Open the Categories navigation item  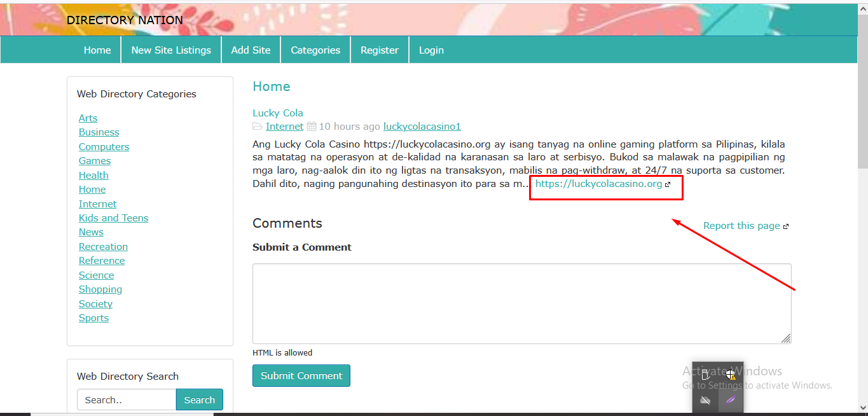pyautogui.click(x=315, y=50)
